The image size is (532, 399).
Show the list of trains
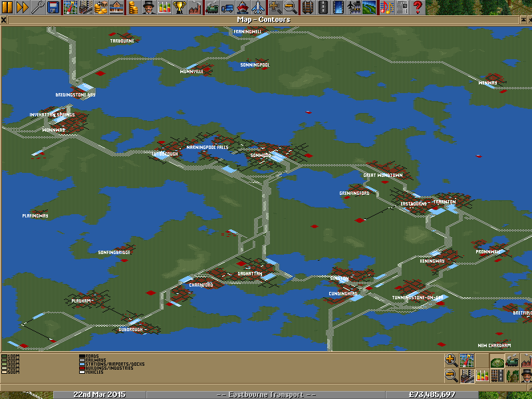coord(212,7)
